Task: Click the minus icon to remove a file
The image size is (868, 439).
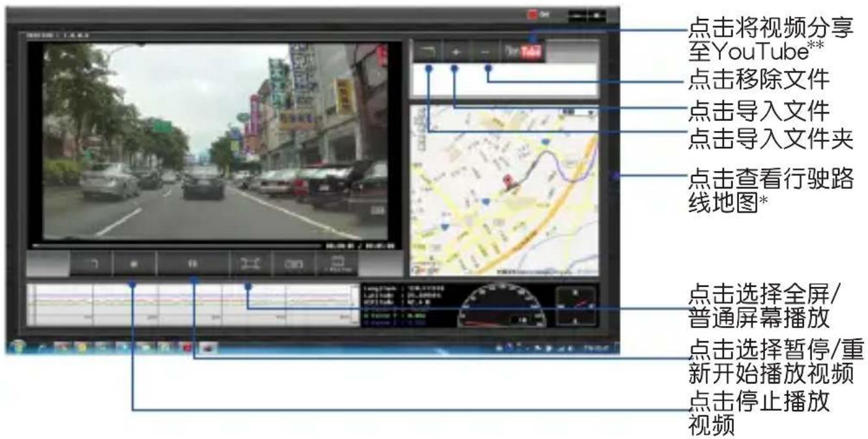Action: coord(485,52)
